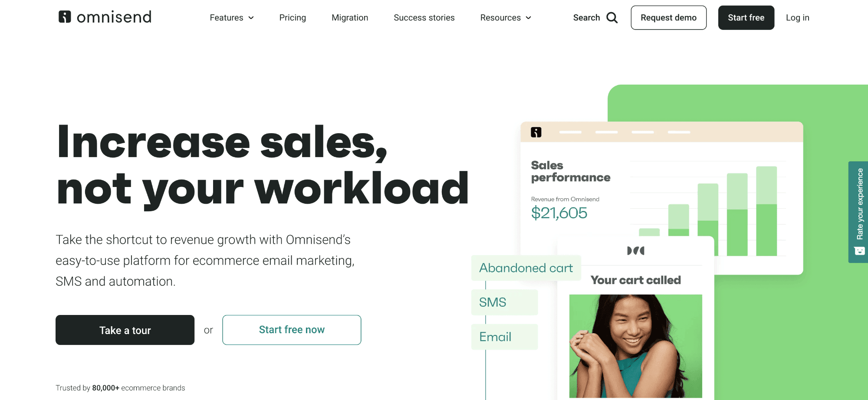Click the Start free now button
Viewport: 868px width, 400px height.
pos(292,330)
